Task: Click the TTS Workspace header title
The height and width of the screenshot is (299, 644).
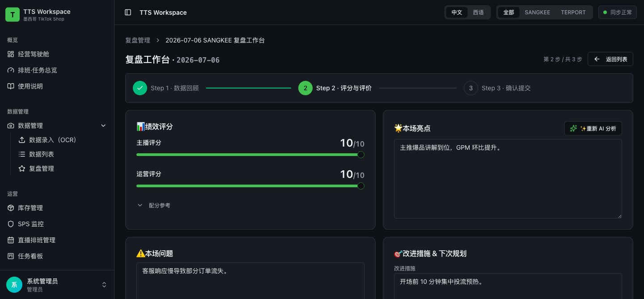Action: [163, 13]
